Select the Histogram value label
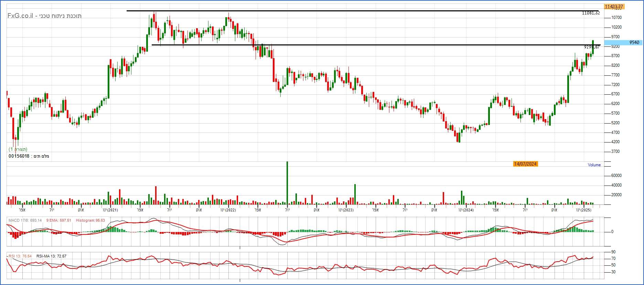The width and height of the screenshot is (644, 285). [x=90, y=220]
